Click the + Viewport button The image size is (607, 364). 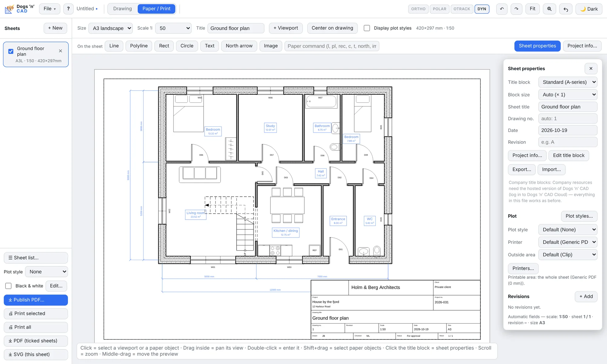[x=286, y=28]
